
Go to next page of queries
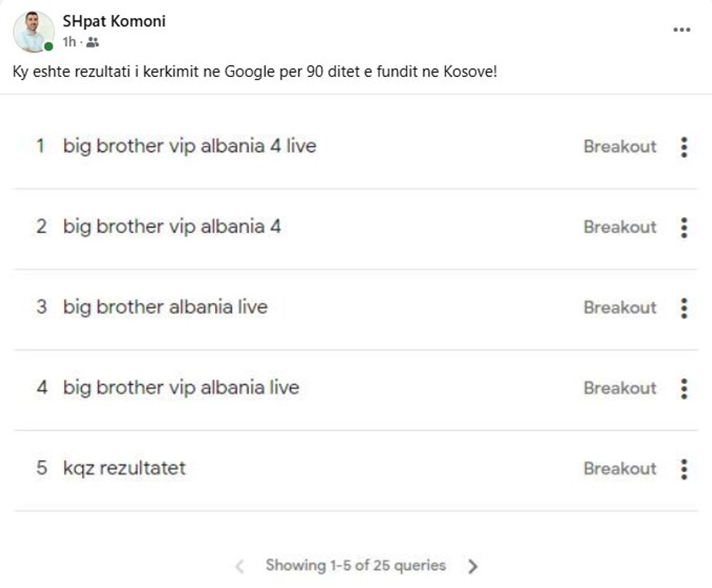pyautogui.click(x=473, y=566)
